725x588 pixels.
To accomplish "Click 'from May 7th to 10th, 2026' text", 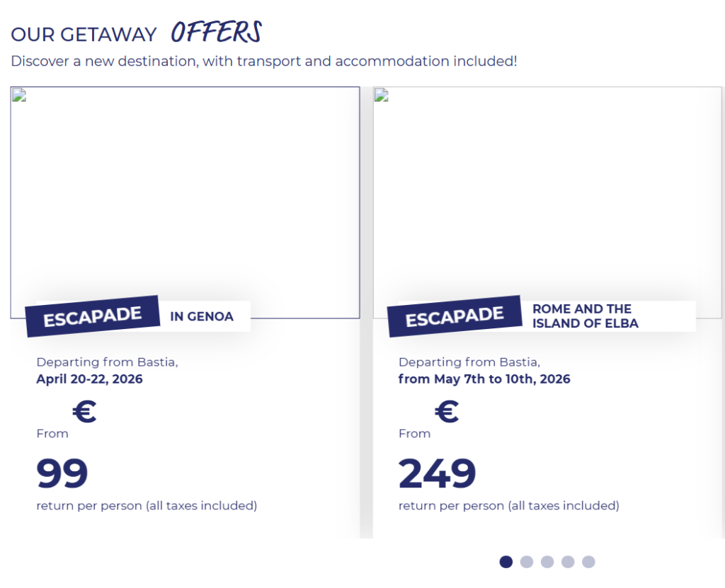I will [x=484, y=379].
